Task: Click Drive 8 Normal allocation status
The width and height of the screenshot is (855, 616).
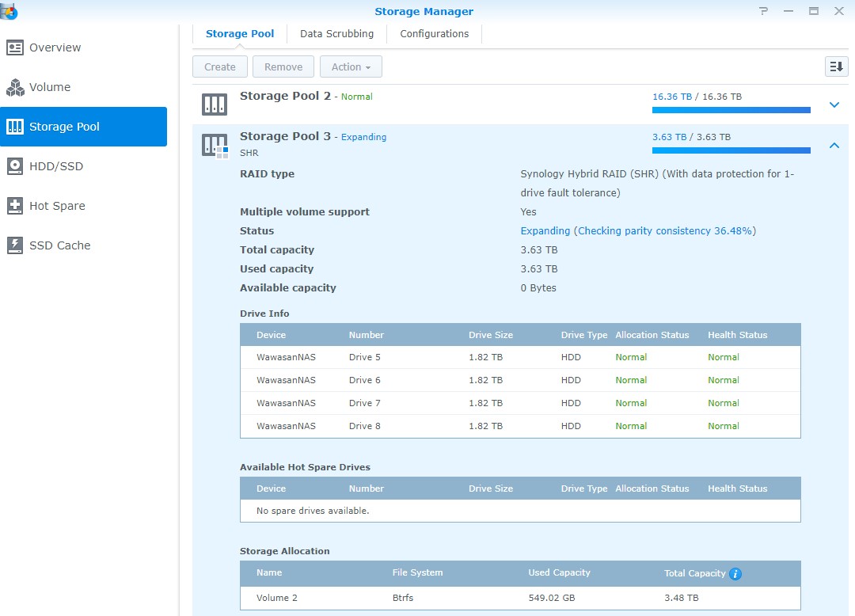Action: click(x=631, y=426)
